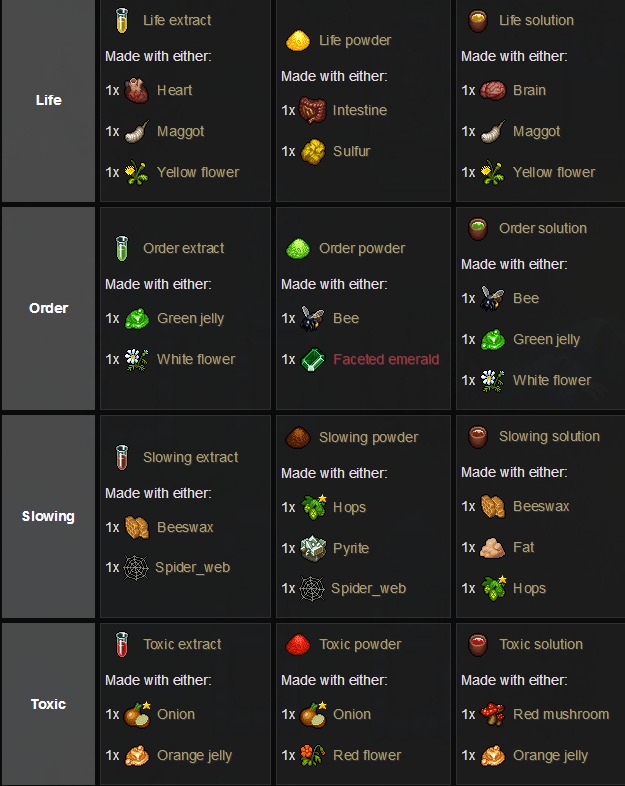Click the Red mushroom icon

(493, 714)
